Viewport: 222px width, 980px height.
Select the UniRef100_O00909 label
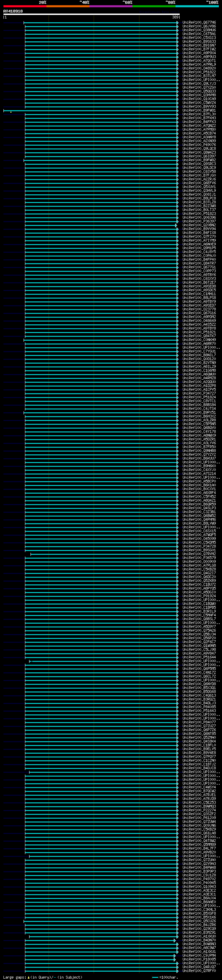[199, 561]
